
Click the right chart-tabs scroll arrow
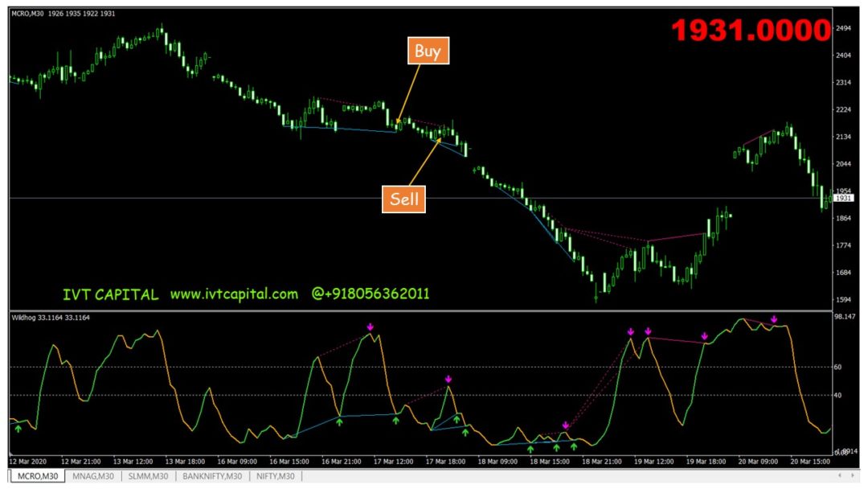tap(854, 475)
